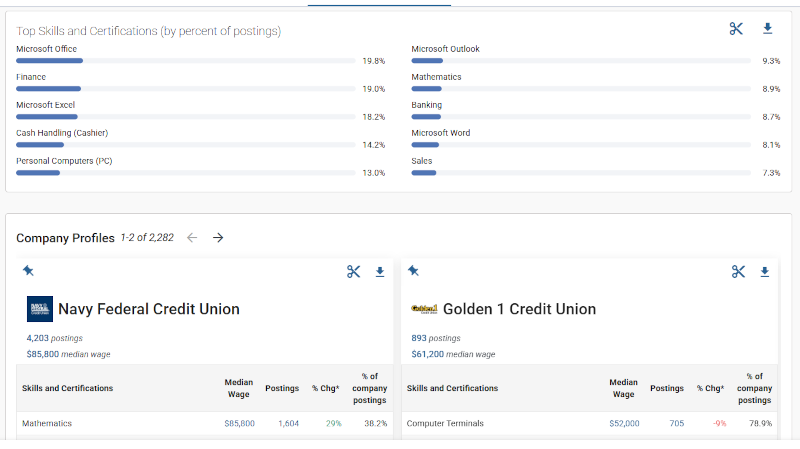
Task: Sort Navy Federal table by Postings
Action: coord(282,388)
